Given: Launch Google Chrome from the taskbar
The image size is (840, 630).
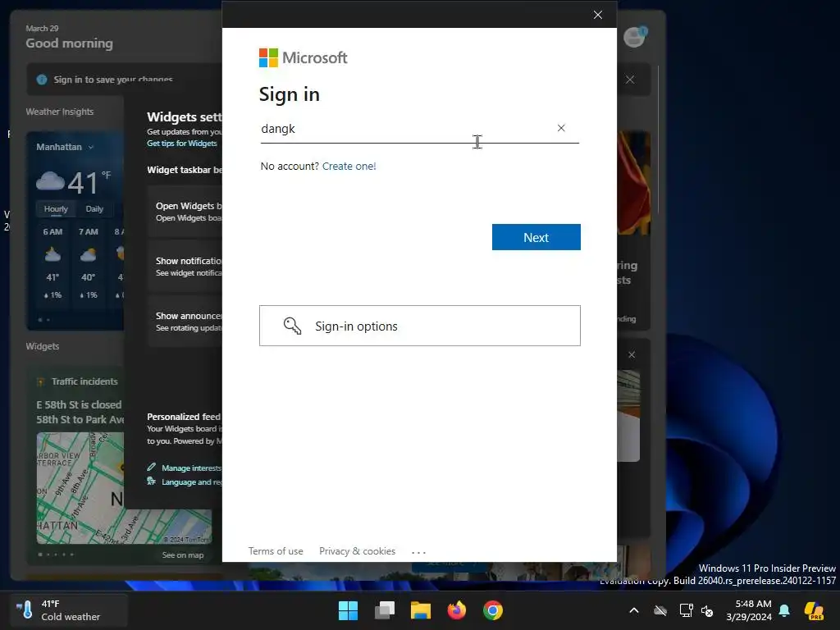Looking at the screenshot, I should coord(493,610).
